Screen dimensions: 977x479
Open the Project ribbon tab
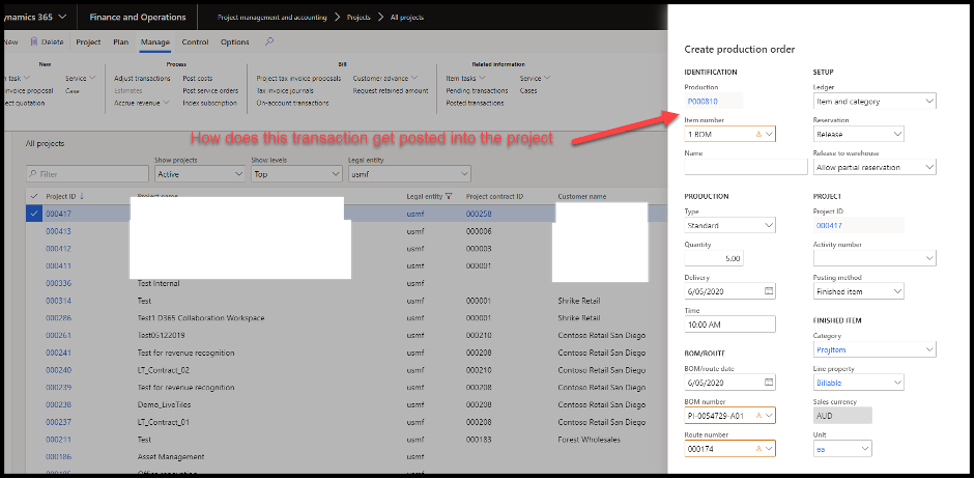click(88, 42)
